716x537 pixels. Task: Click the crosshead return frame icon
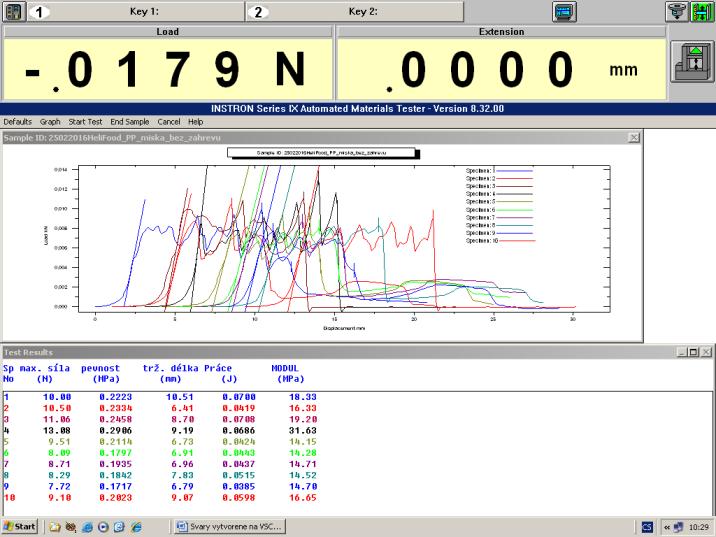click(x=692, y=62)
